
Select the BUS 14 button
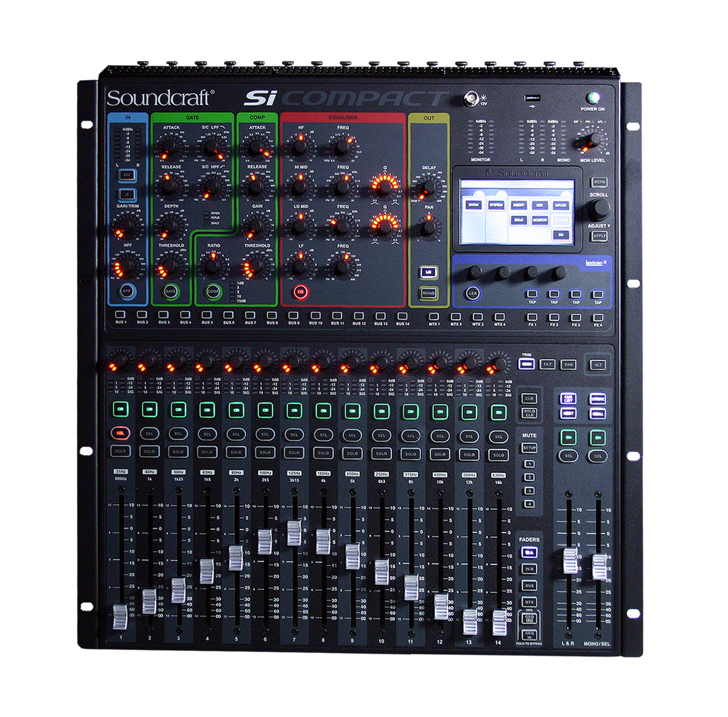click(402, 316)
